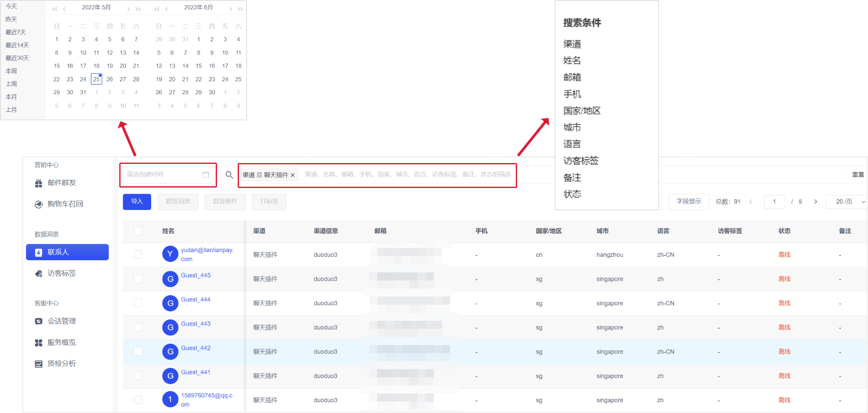
Task: Open the yudan@lianlianpay.com contact link
Action: (207, 255)
